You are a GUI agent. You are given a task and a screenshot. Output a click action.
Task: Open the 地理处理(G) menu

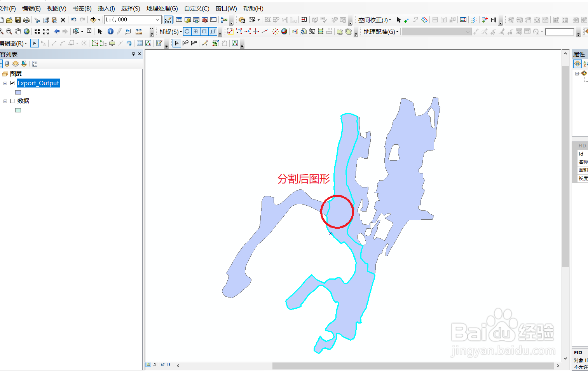click(x=162, y=8)
